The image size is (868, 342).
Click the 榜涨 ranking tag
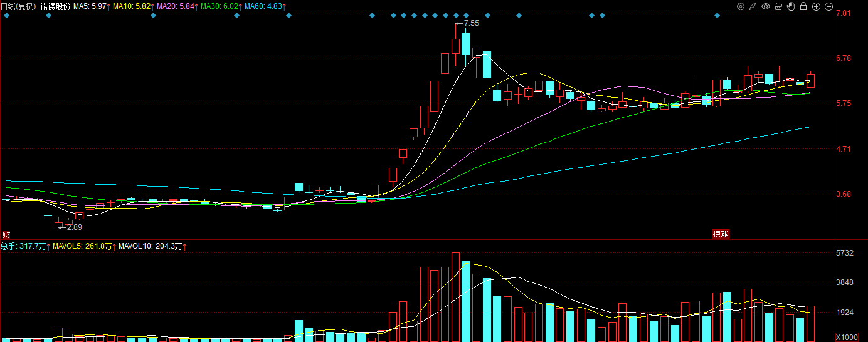pos(720,234)
